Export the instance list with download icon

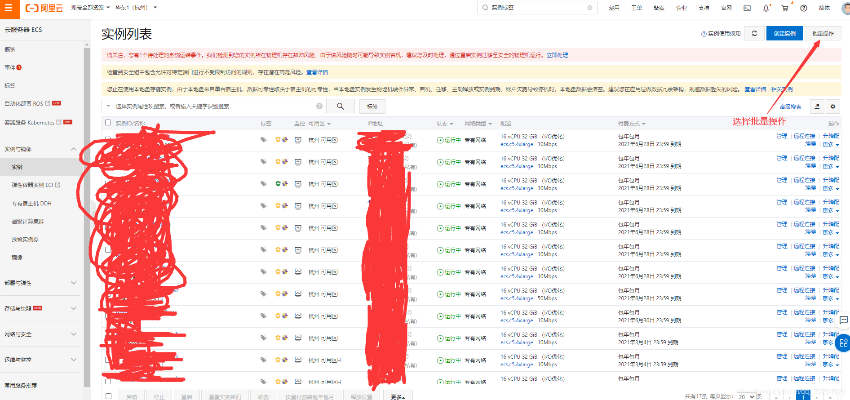click(817, 106)
